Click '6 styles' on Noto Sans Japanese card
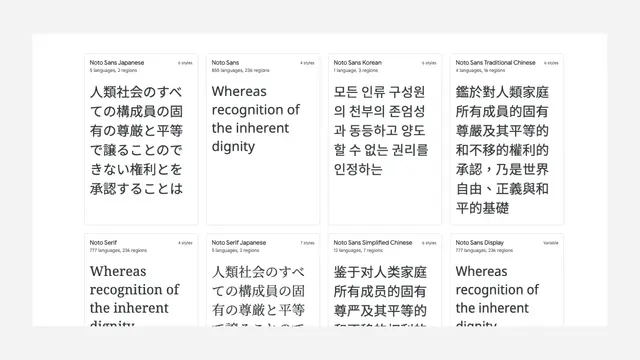Viewport: 640px width, 360px height. 185,63
